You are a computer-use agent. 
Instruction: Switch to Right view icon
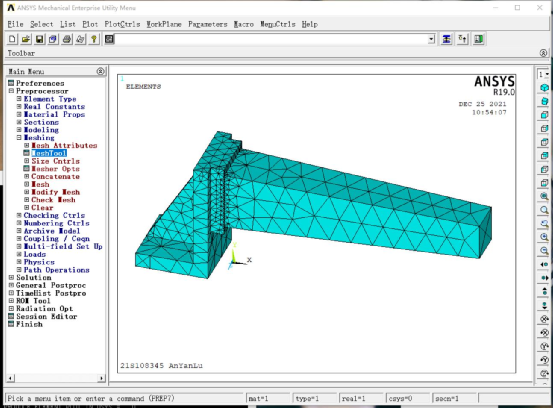click(x=544, y=128)
